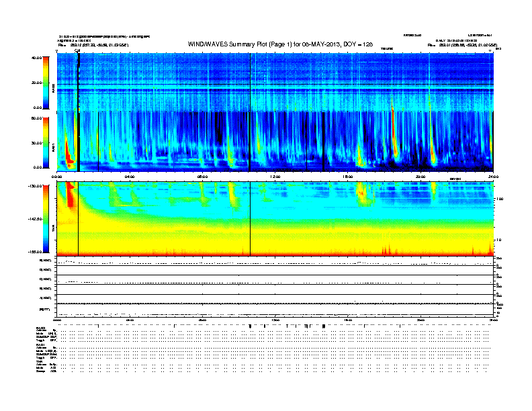The height and width of the screenshot is (411, 532).
Task: Click the yellow-red patch near 16:40 in TNR panel
Action: coord(363,194)
